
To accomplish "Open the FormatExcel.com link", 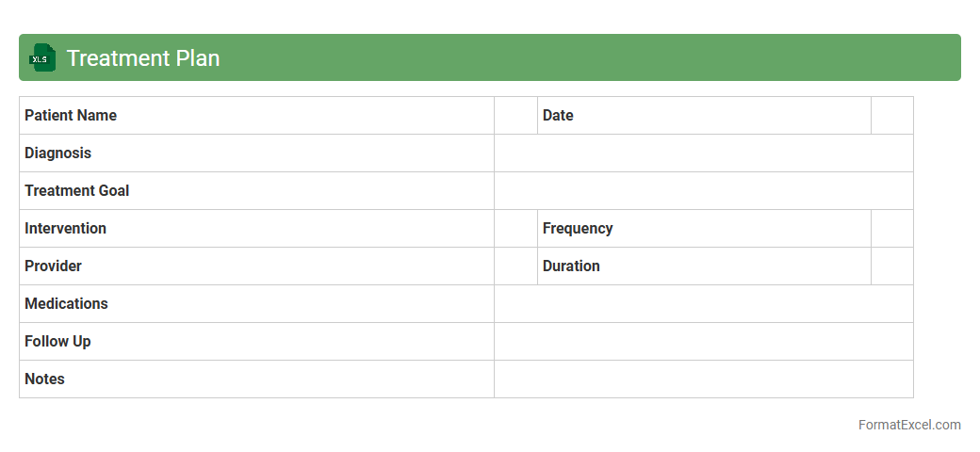I will pyautogui.click(x=908, y=425).
